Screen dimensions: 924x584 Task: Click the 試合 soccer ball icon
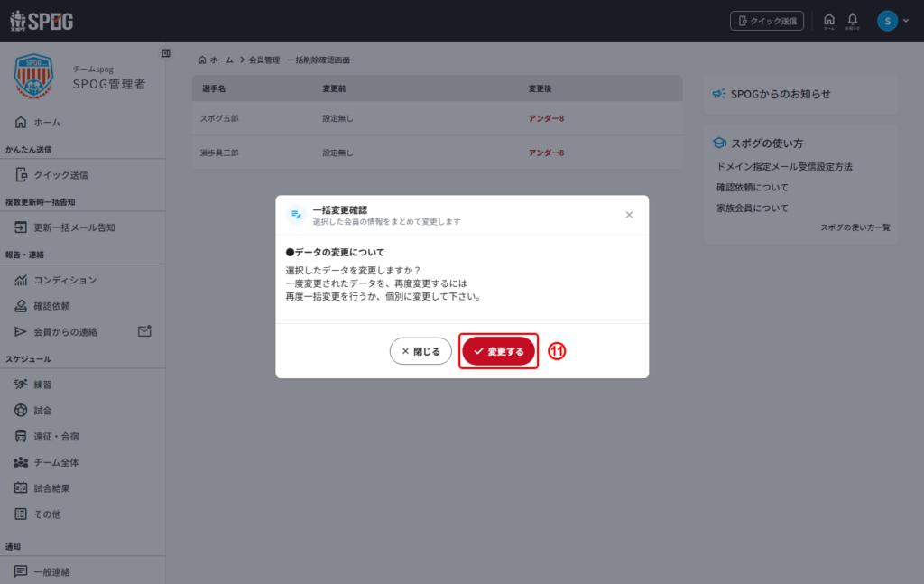(21, 410)
